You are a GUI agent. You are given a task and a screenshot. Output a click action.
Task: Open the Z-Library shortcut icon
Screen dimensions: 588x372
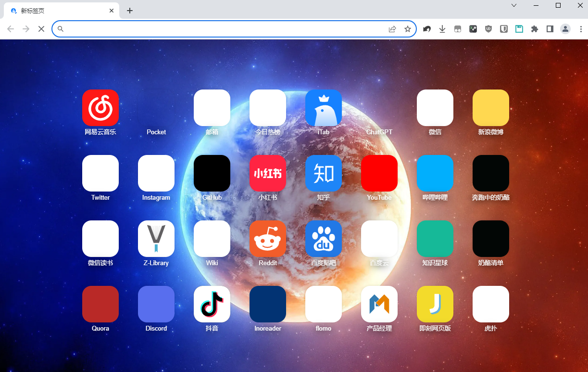click(156, 239)
